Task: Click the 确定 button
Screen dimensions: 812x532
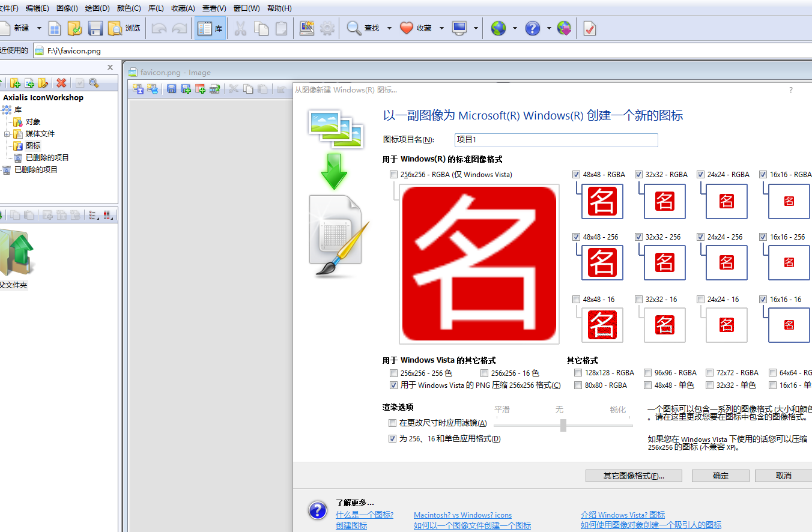Action: click(x=721, y=476)
